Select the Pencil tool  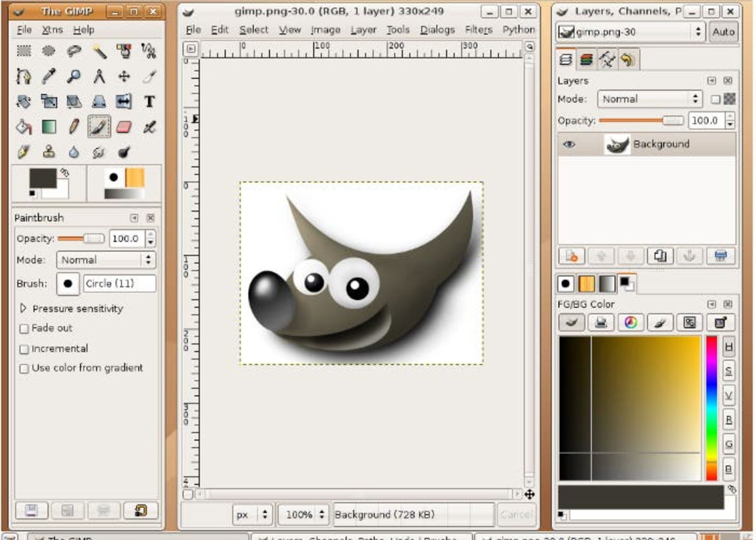[x=74, y=127]
